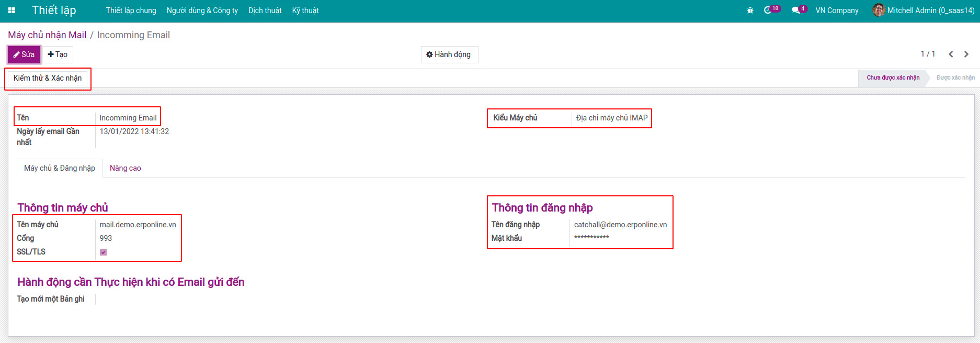Click the Sửa edit button
980x343 pixels.
(24, 54)
